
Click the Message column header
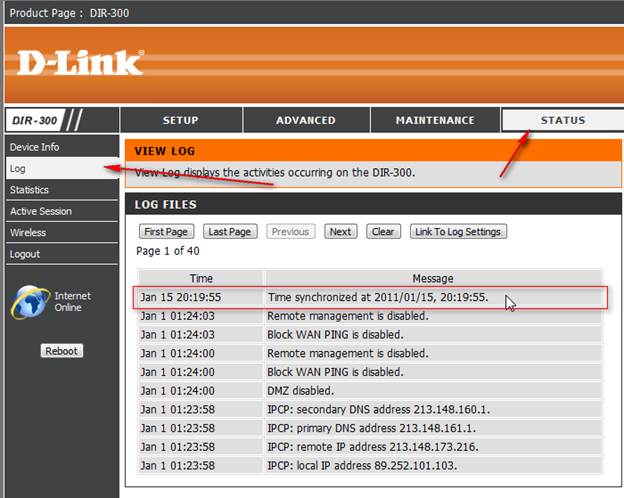tap(433, 278)
